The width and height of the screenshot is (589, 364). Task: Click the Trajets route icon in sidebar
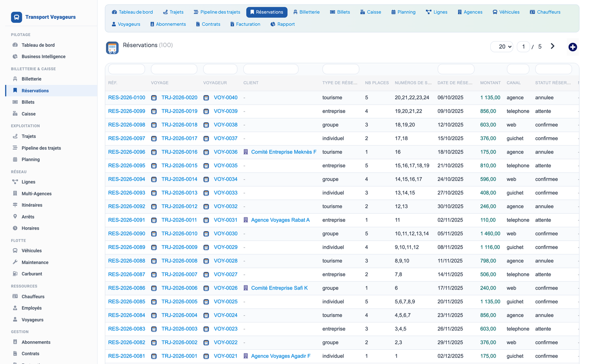point(15,136)
